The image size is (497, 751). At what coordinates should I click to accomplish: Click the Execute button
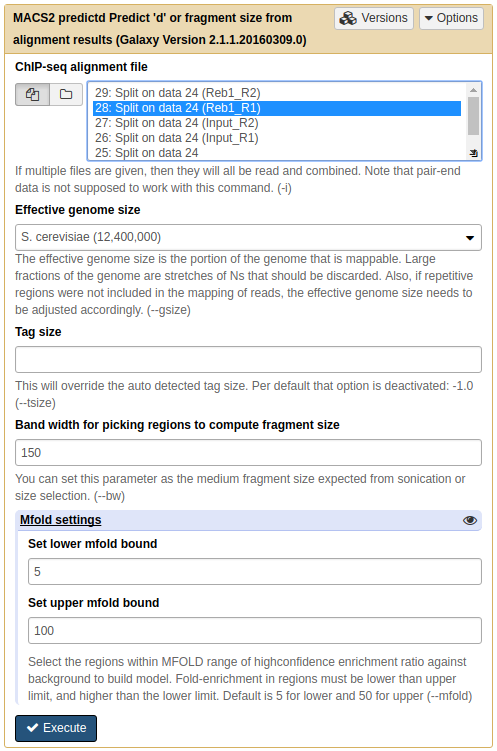(56, 728)
